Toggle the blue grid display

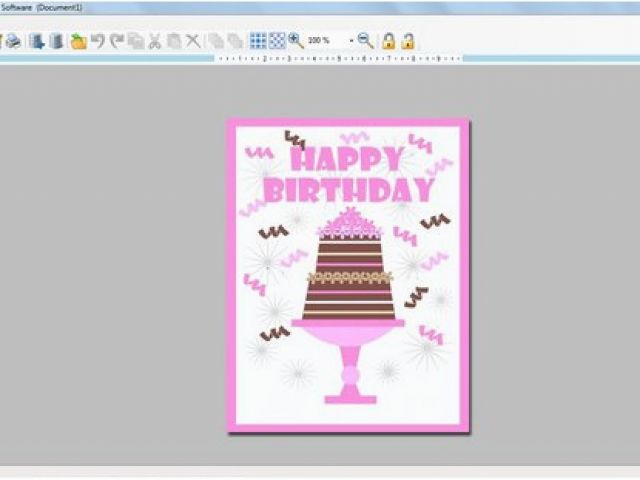[258, 41]
